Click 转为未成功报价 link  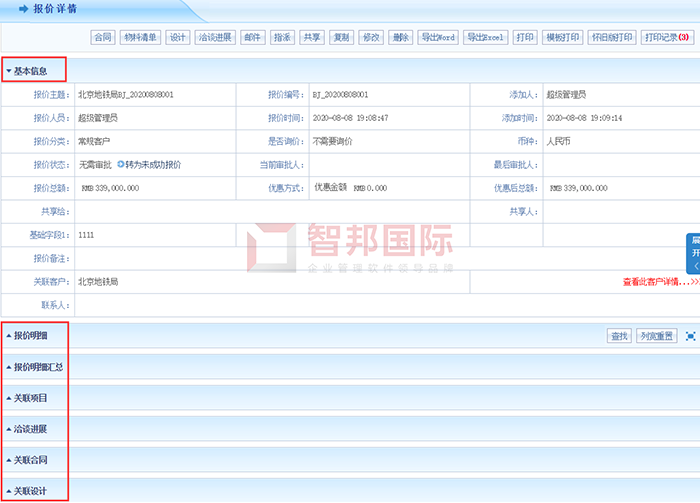153,165
